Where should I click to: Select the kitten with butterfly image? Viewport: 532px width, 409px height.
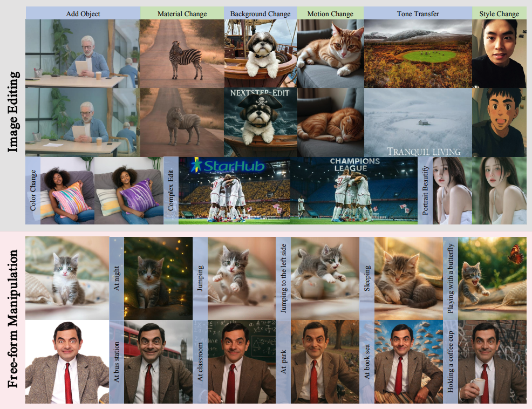(x=492, y=278)
